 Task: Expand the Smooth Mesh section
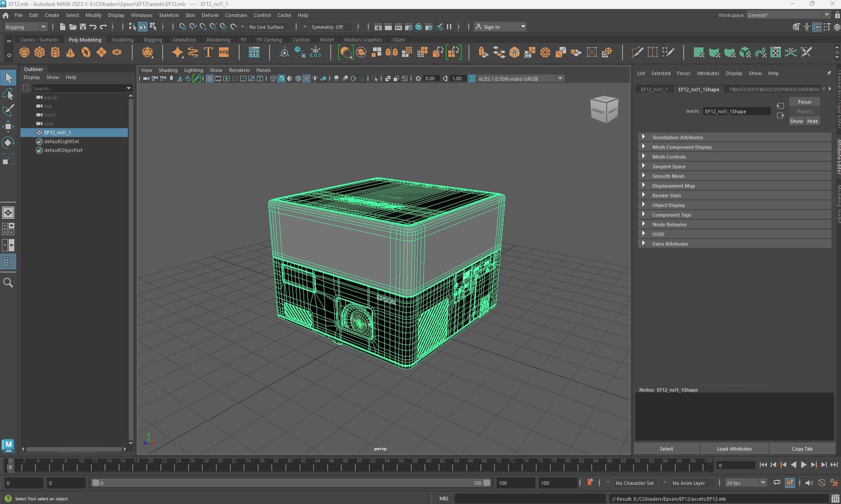point(668,176)
